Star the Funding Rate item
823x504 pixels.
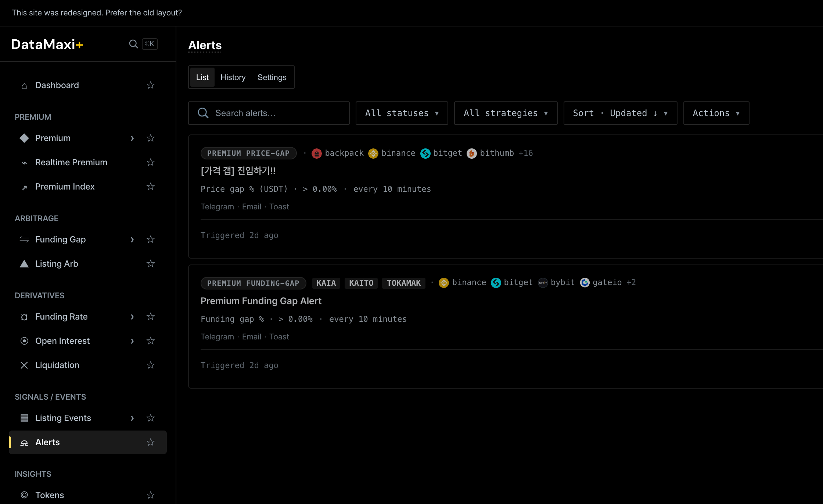coord(151,317)
